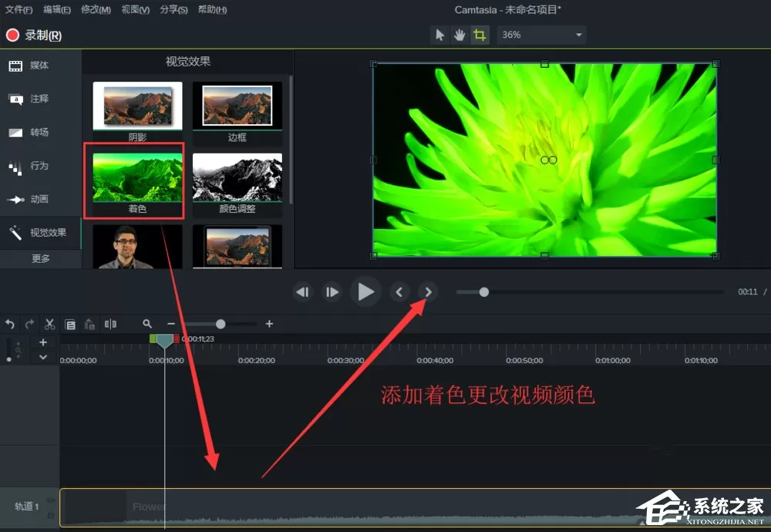
Task: Click the timeline zoom slider handle
Action: pos(221,324)
